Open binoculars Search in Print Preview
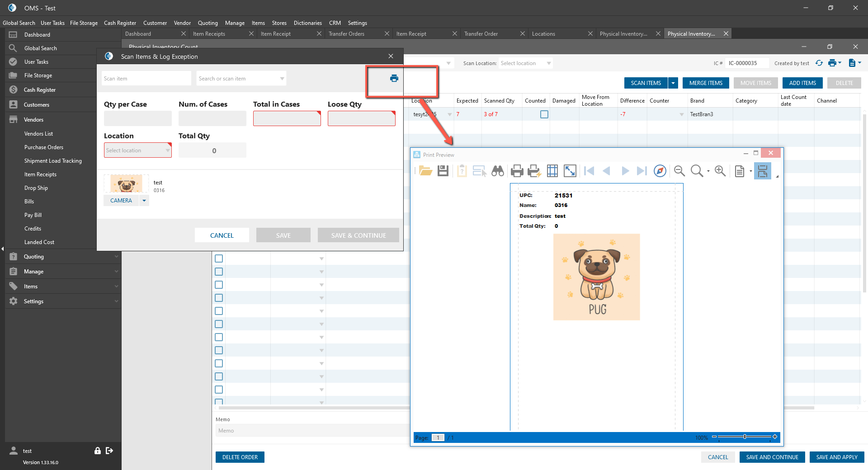This screenshot has height=470, width=868. click(x=498, y=171)
